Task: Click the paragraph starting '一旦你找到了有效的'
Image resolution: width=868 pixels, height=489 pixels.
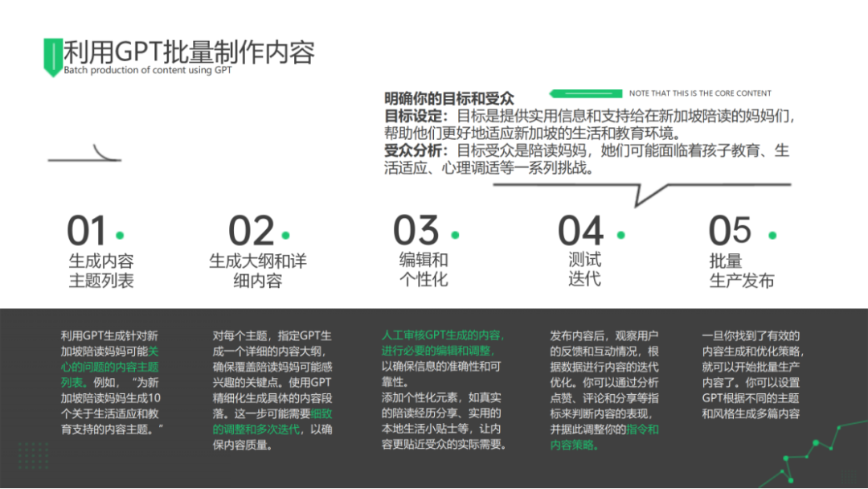Action: [x=753, y=374]
